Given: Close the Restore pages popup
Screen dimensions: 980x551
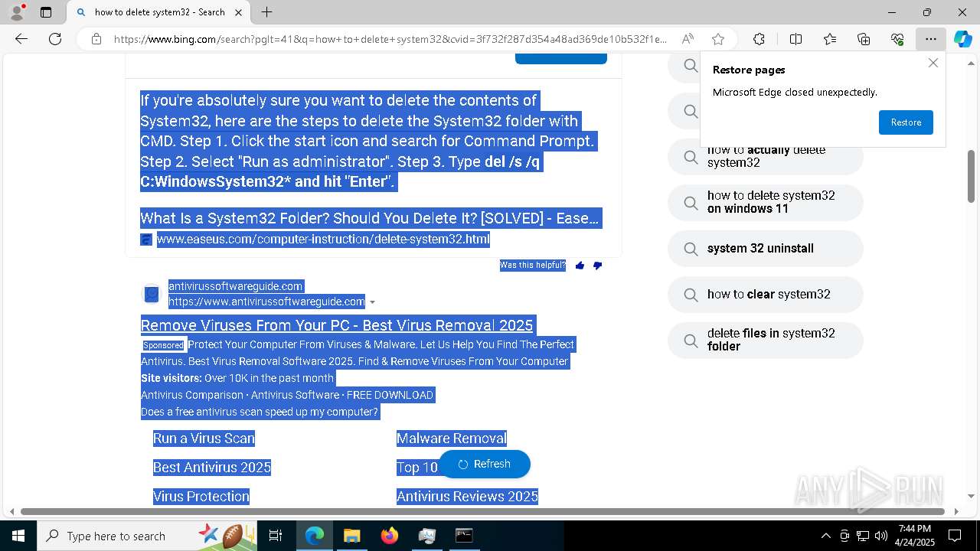Looking at the screenshot, I should pos(933,63).
